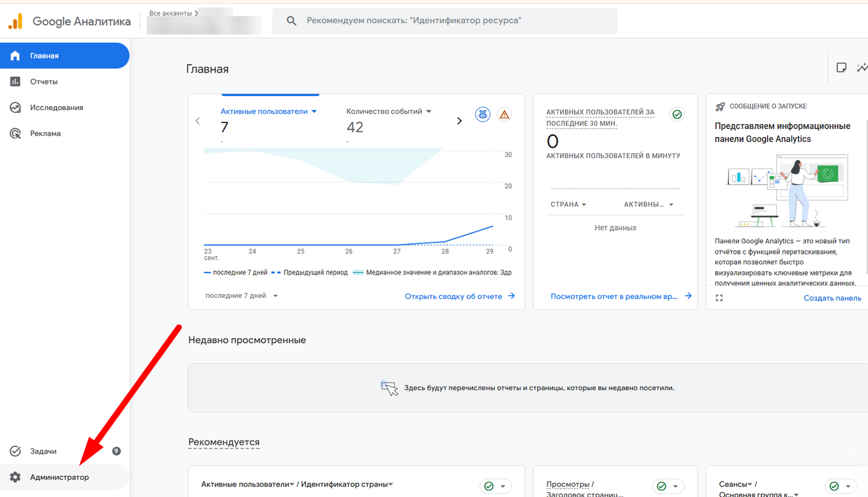Click the cursor icon in recently viewed panel
This screenshot has width=868, height=497.
pos(389,388)
